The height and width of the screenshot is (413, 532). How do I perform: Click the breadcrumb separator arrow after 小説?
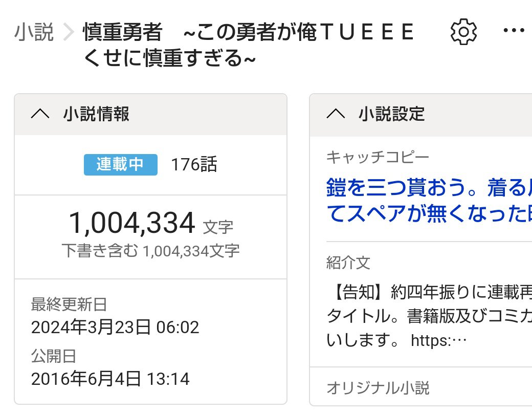click(68, 33)
